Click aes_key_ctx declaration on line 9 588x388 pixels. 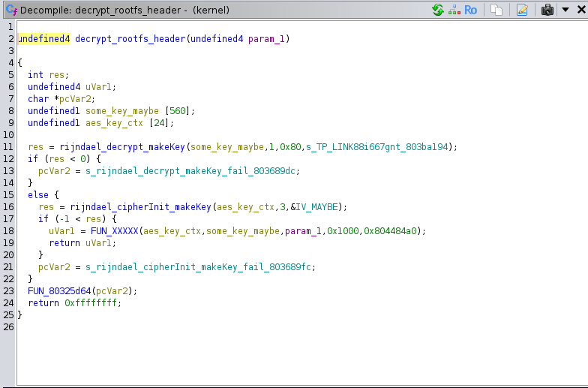pos(114,123)
